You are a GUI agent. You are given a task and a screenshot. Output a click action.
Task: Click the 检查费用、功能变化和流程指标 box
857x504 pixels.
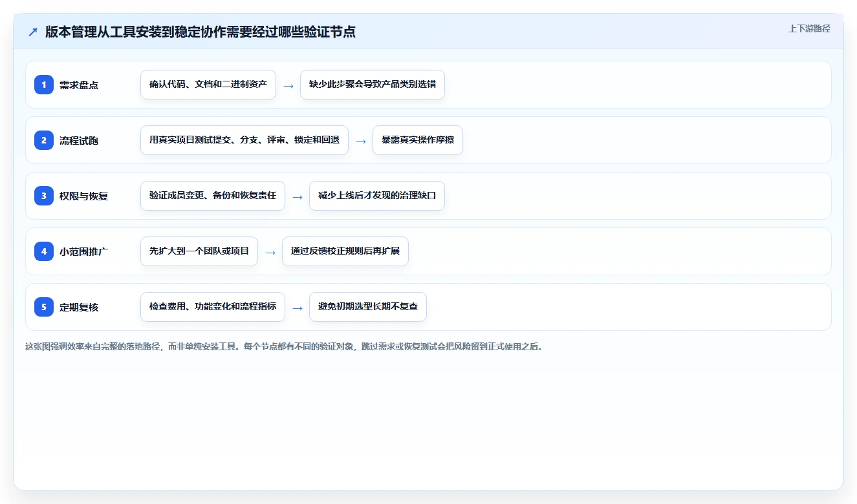point(213,307)
